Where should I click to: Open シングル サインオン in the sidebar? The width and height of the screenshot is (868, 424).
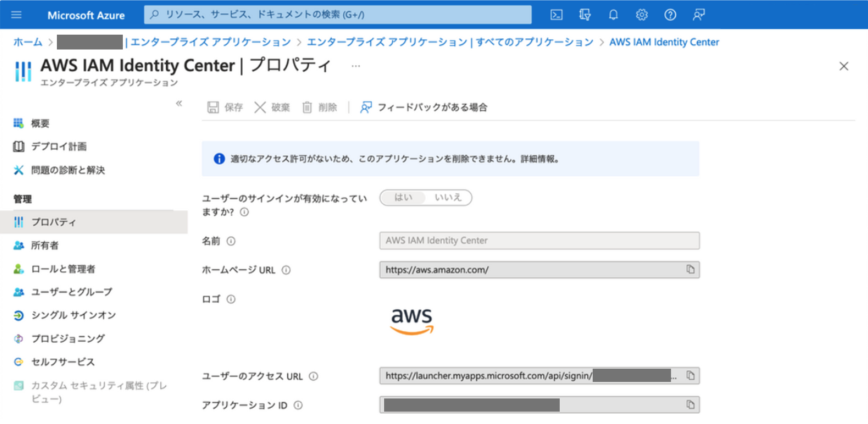73,315
